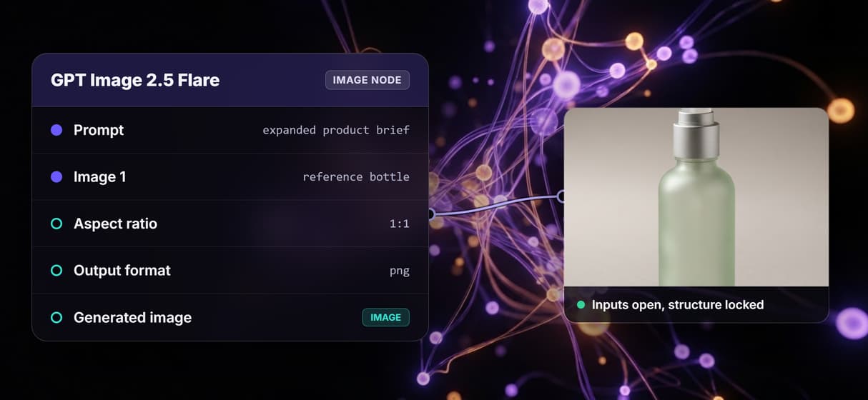
Task: Click the IMAGE output tag
Action: [386, 317]
